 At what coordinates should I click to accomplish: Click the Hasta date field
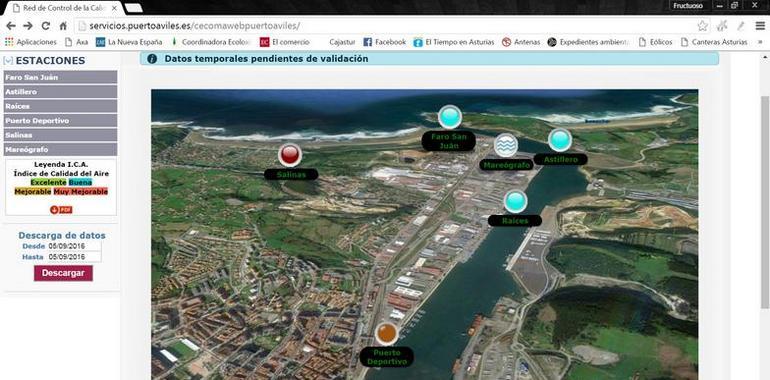tap(74, 257)
